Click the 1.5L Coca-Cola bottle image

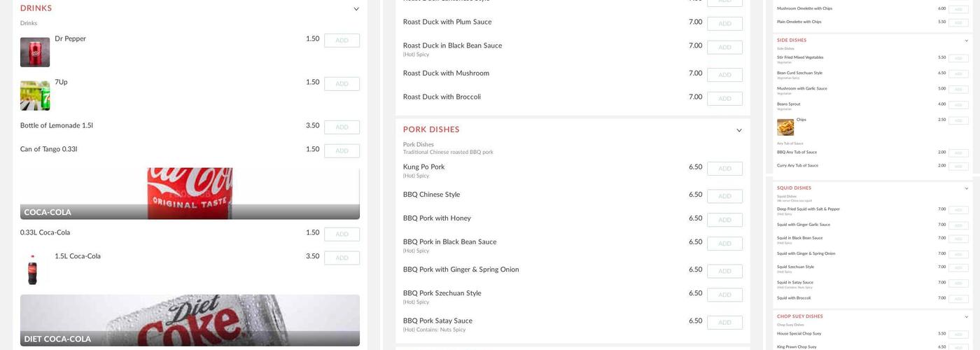pos(32,269)
